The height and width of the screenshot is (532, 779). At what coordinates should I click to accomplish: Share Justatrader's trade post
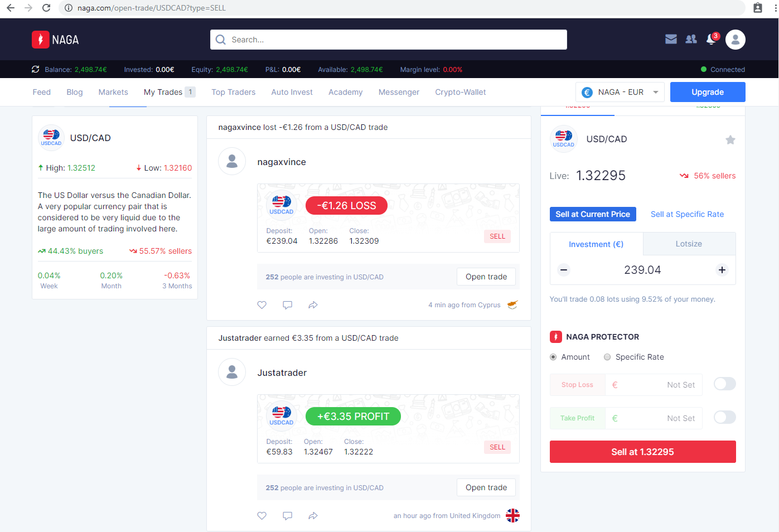pos(313,516)
